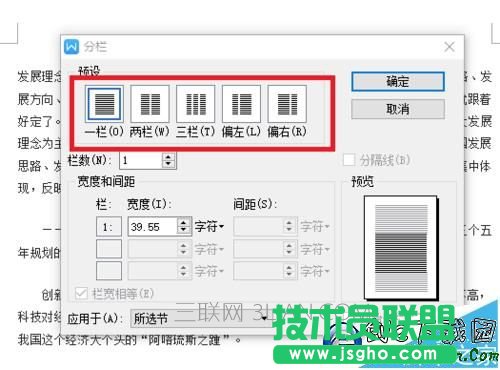Increase 栏数(N) with the up arrow
The image size is (500, 370).
[168, 157]
